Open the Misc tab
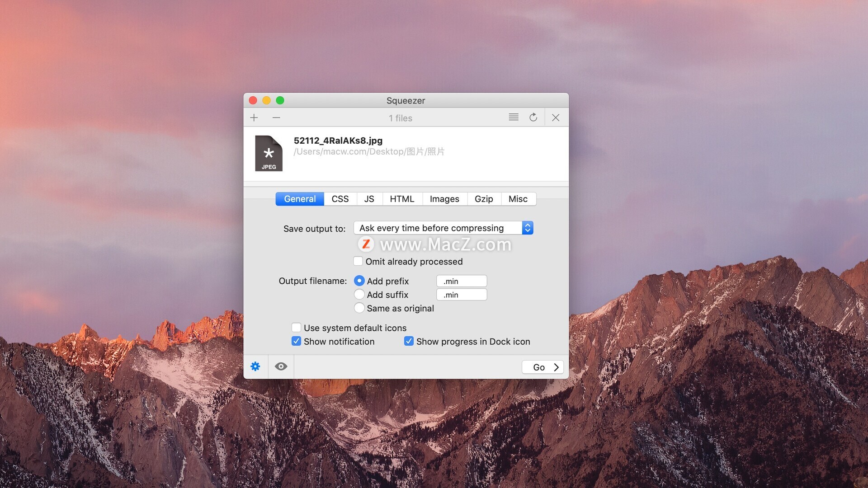Image resolution: width=868 pixels, height=488 pixels. coord(518,199)
